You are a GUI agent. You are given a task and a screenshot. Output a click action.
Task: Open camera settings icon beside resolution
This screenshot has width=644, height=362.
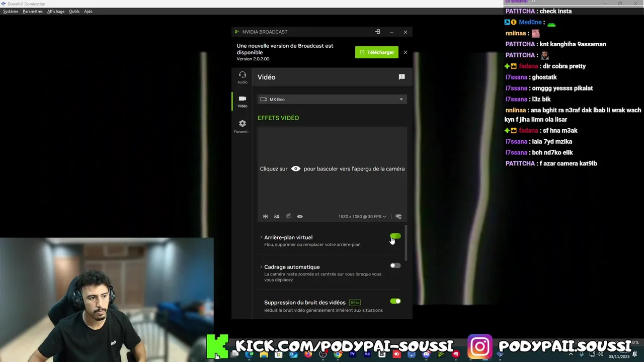[x=398, y=216]
